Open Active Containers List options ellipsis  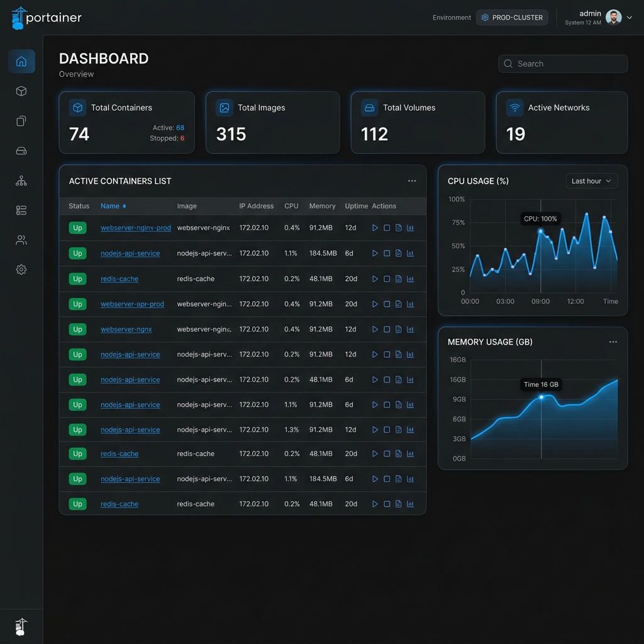[x=412, y=181]
